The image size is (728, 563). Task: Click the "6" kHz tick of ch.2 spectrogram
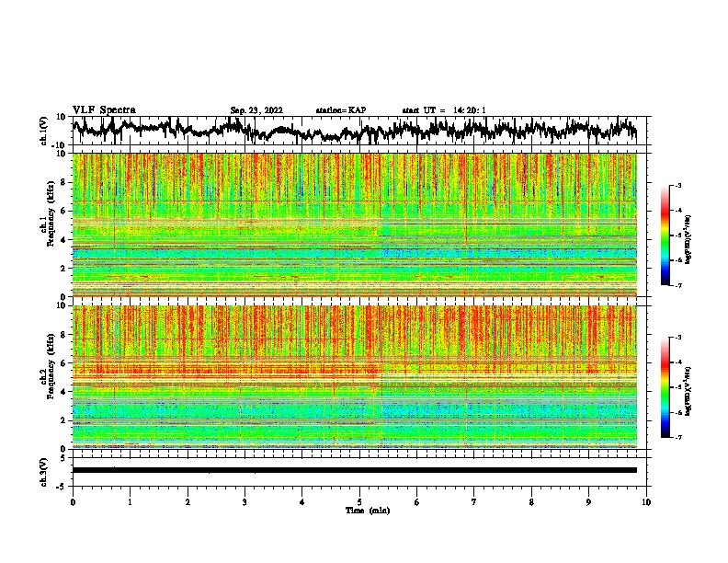pyautogui.click(x=63, y=363)
